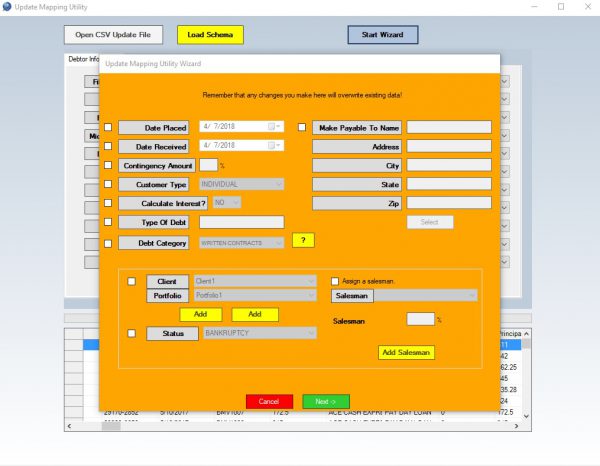Click the Zip input field
This screenshot has height=466, width=600.
point(449,203)
